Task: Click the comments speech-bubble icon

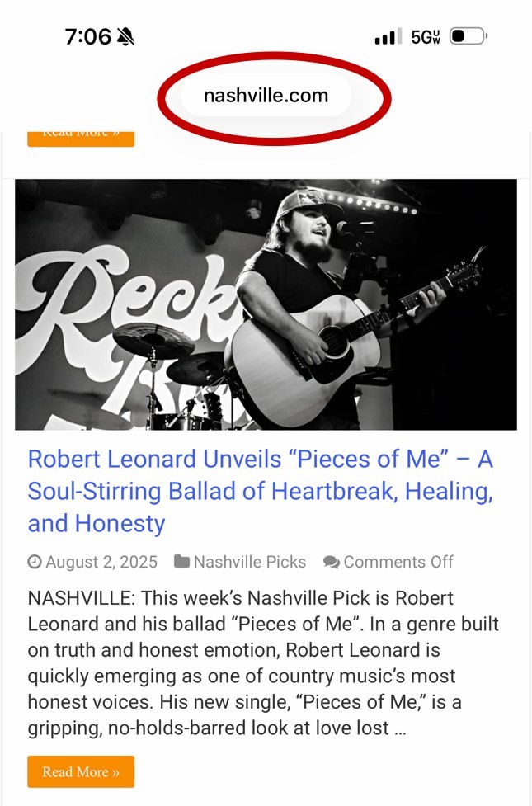Action: point(331,562)
